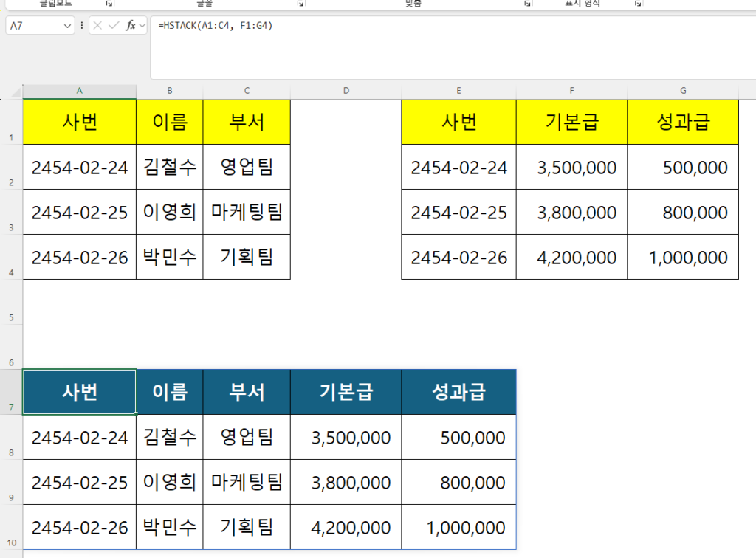This screenshot has width=756, height=558.
Task: Click the Insert Function fx icon
Action: [x=130, y=26]
